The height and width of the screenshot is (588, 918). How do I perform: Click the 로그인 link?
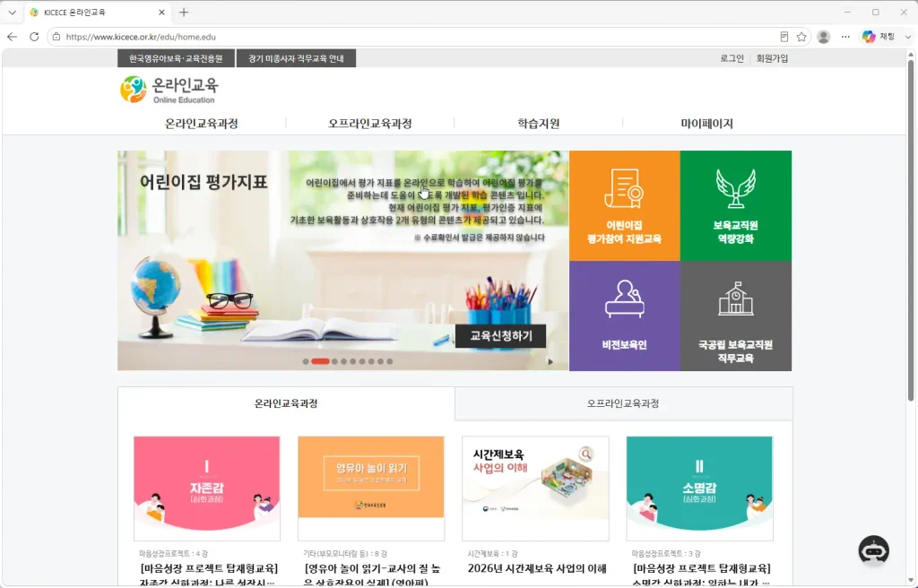click(x=732, y=58)
